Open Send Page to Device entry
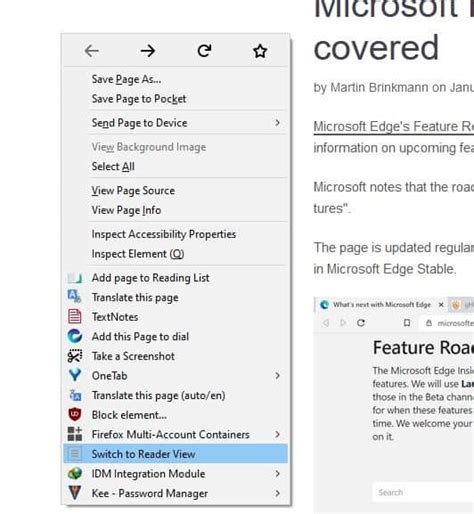 click(x=175, y=123)
